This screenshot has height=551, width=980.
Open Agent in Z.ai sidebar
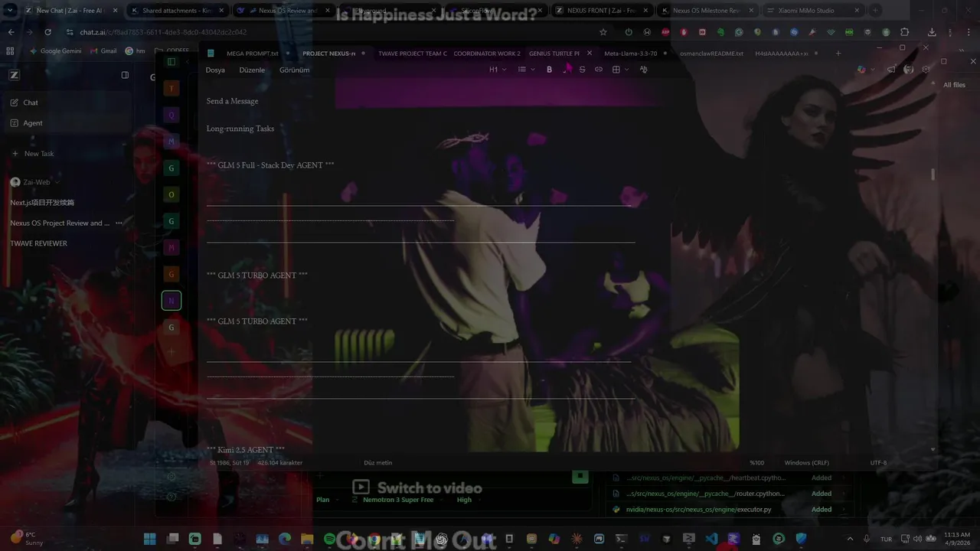click(x=67, y=123)
